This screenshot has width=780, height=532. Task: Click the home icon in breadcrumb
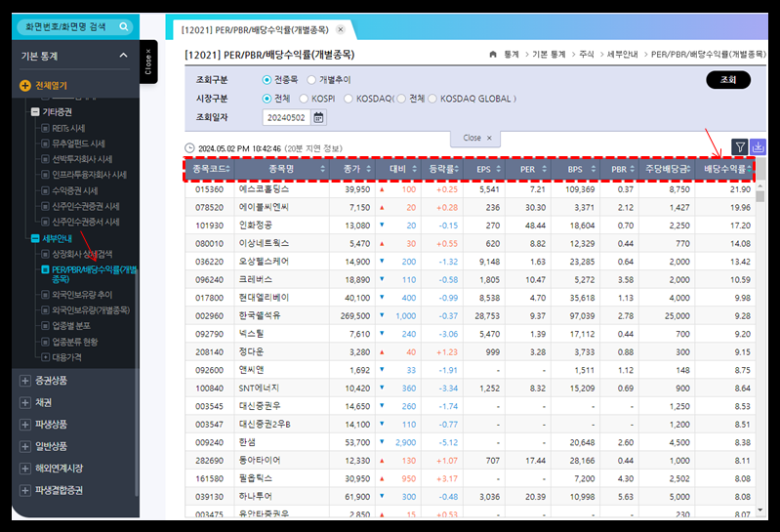coord(493,55)
